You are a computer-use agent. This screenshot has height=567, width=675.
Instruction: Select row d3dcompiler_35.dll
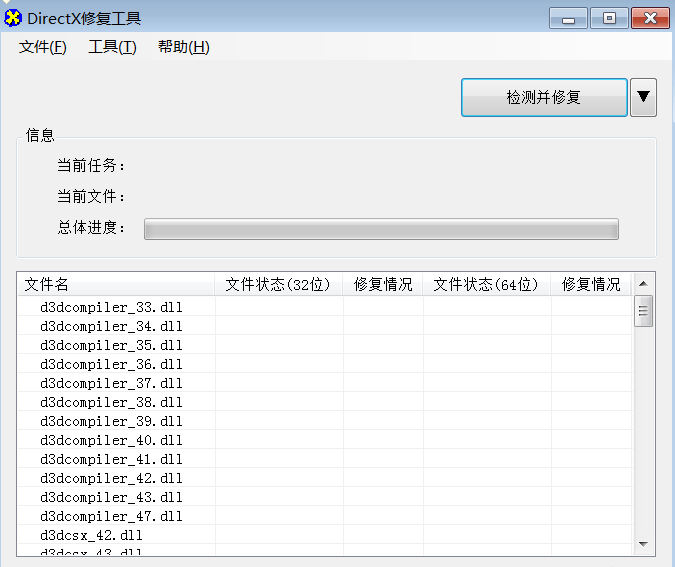325,345
